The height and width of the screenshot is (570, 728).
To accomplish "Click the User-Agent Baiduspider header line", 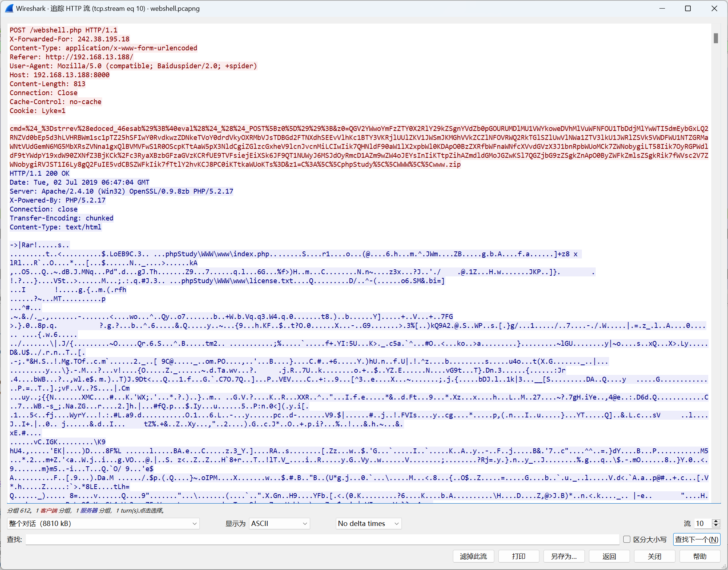I will click(133, 66).
